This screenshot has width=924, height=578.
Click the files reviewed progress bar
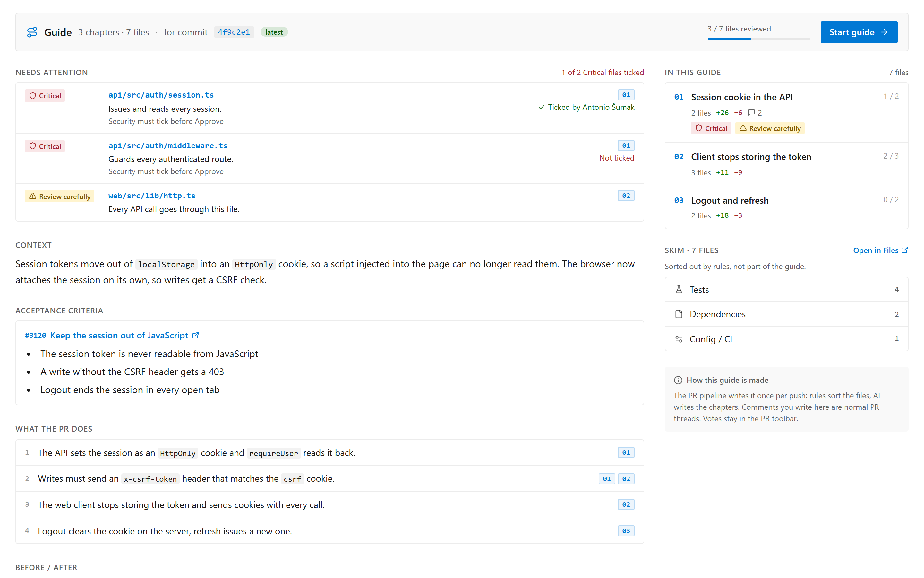(x=759, y=39)
